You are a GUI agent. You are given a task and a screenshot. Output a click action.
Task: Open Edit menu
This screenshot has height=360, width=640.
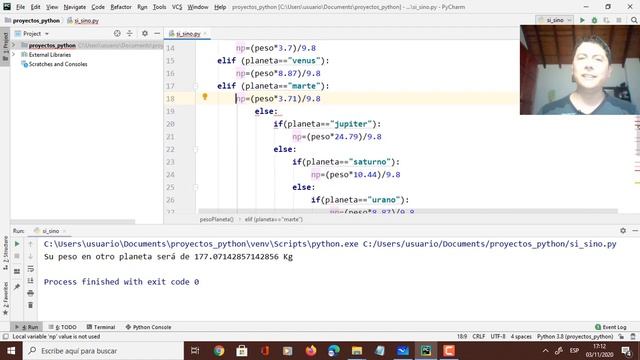click(x=36, y=7)
